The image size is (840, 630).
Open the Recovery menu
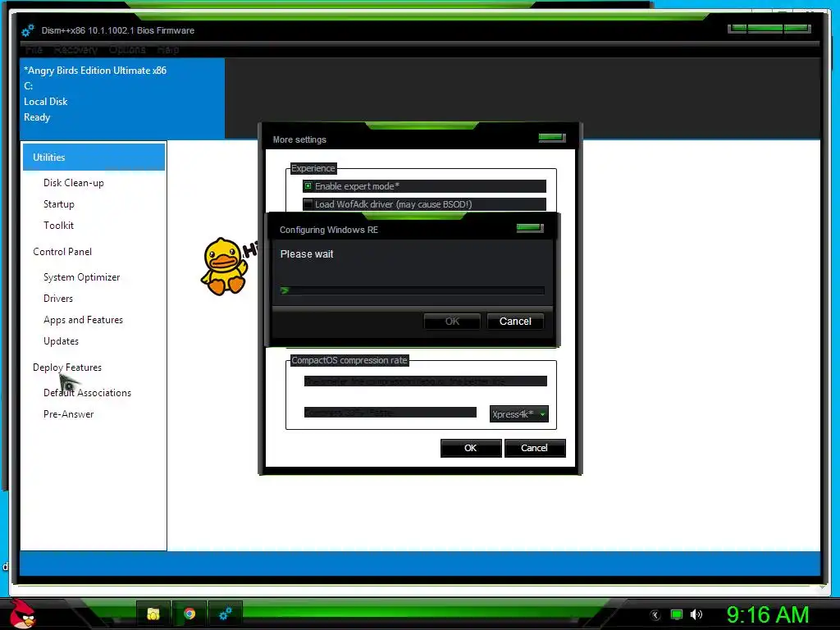pyautogui.click(x=75, y=50)
